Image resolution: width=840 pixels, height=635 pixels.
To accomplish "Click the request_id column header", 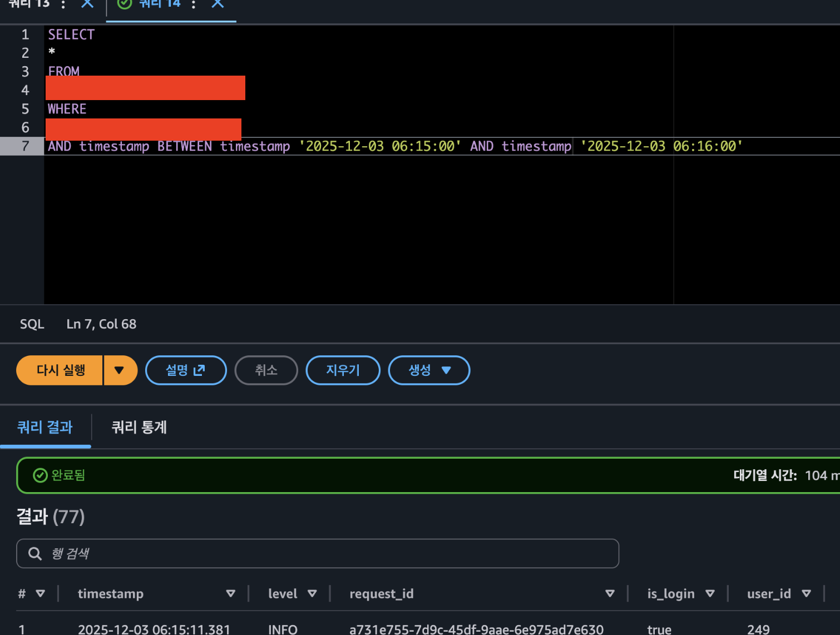I will (382, 594).
